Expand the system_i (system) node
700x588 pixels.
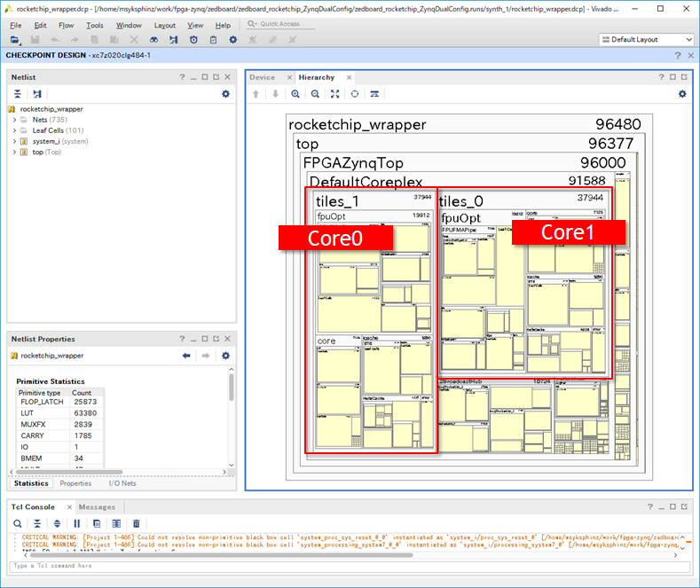(14, 141)
